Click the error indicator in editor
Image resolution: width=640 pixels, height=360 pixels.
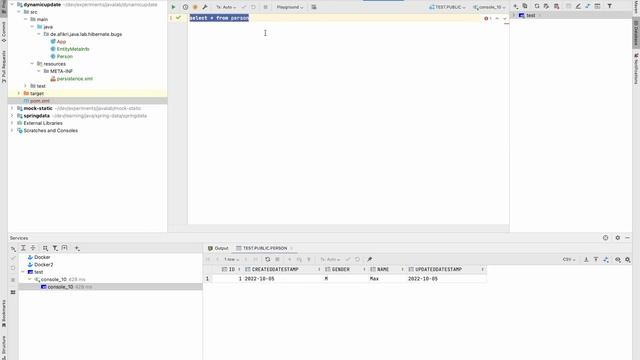tap(488, 18)
